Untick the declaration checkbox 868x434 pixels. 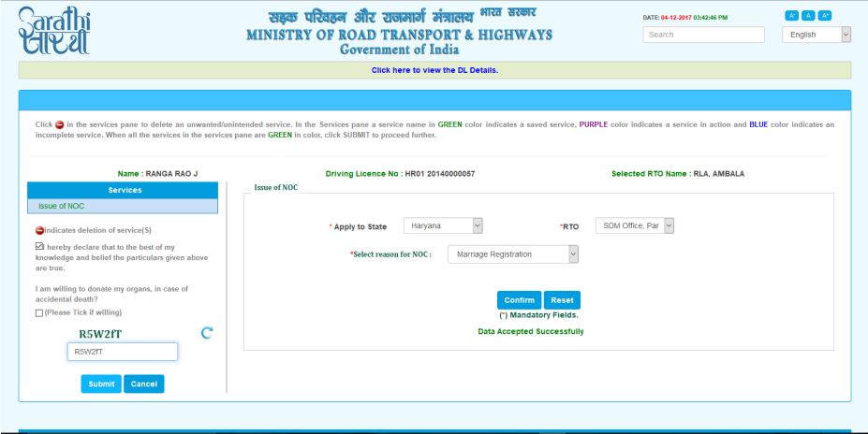click(39, 246)
